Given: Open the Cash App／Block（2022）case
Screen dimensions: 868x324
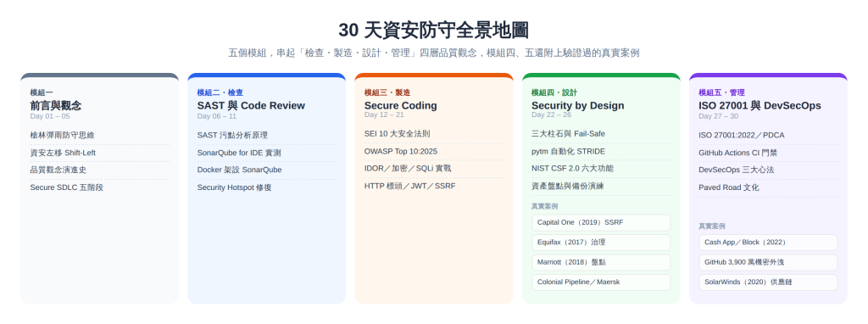Looking at the screenshot, I should (x=768, y=243).
